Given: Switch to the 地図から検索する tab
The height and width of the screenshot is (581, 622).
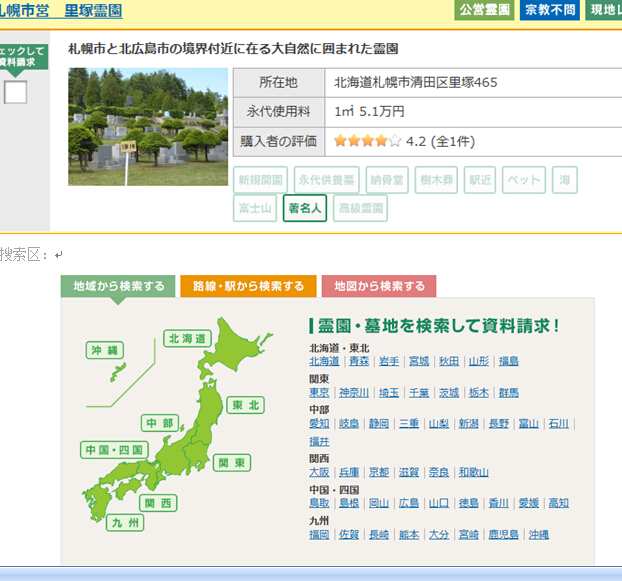Looking at the screenshot, I should tap(379, 286).
